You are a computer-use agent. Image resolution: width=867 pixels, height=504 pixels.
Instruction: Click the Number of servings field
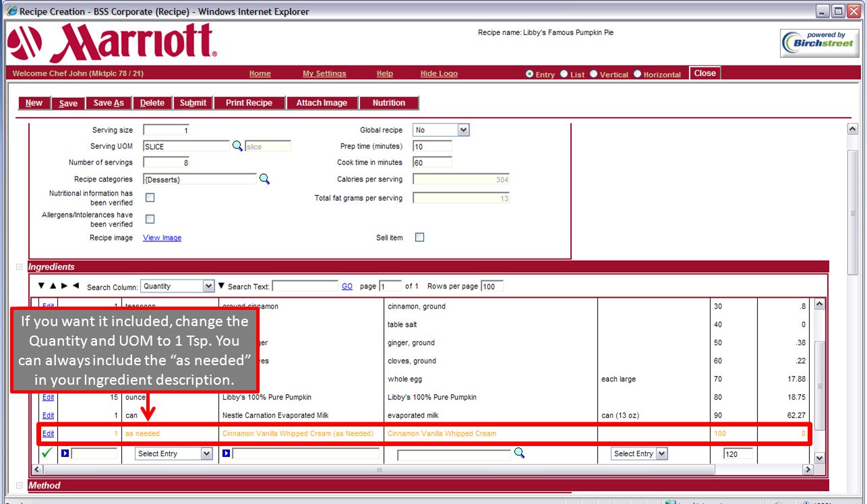click(167, 162)
